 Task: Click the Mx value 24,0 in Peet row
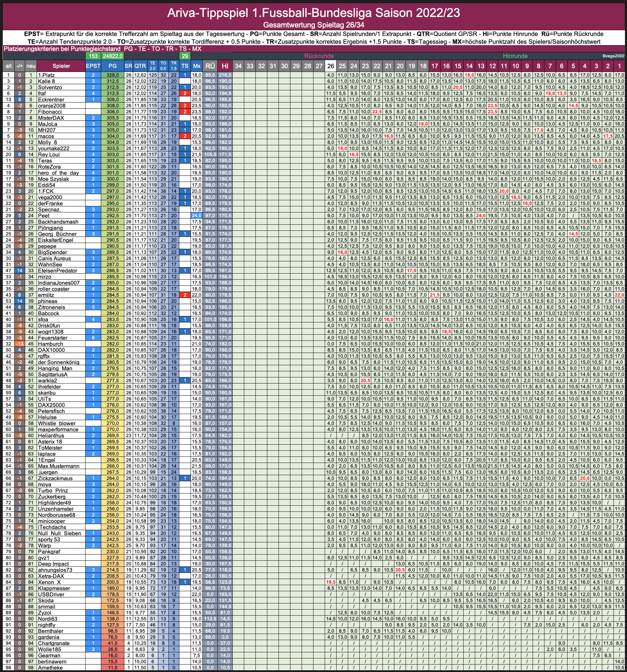pos(196,216)
